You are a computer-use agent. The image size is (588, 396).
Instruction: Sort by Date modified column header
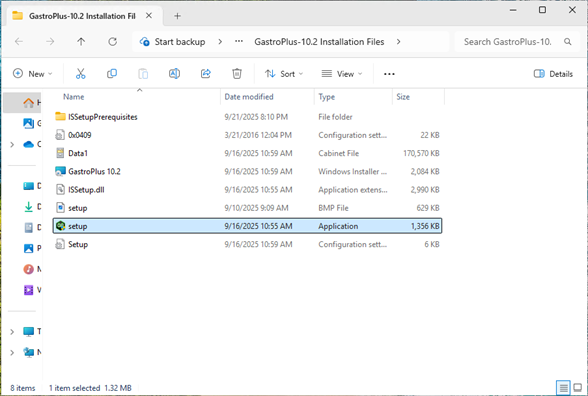coord(249,97)
